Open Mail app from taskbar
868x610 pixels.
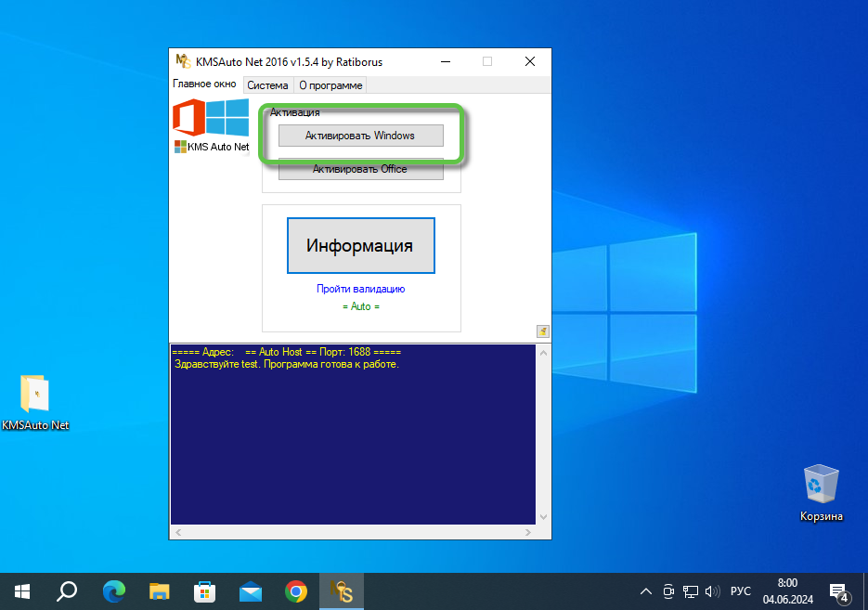click(251, 591)
